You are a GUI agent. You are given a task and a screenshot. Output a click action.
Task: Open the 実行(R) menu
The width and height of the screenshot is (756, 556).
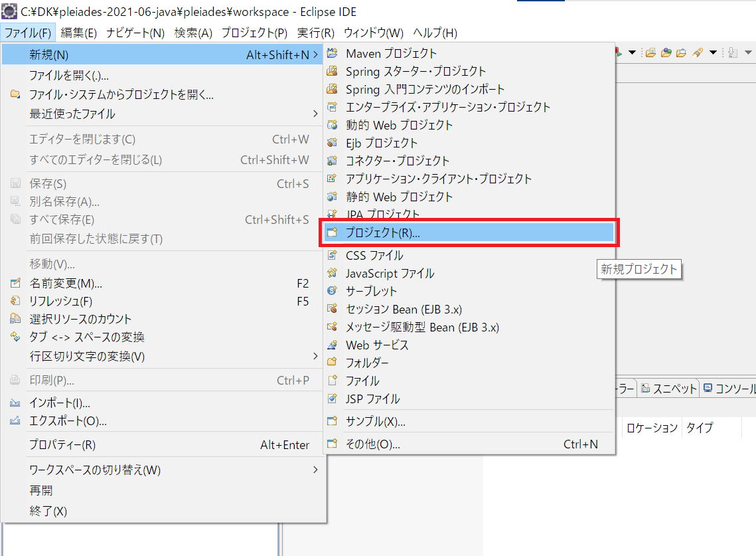click(316, 33)
